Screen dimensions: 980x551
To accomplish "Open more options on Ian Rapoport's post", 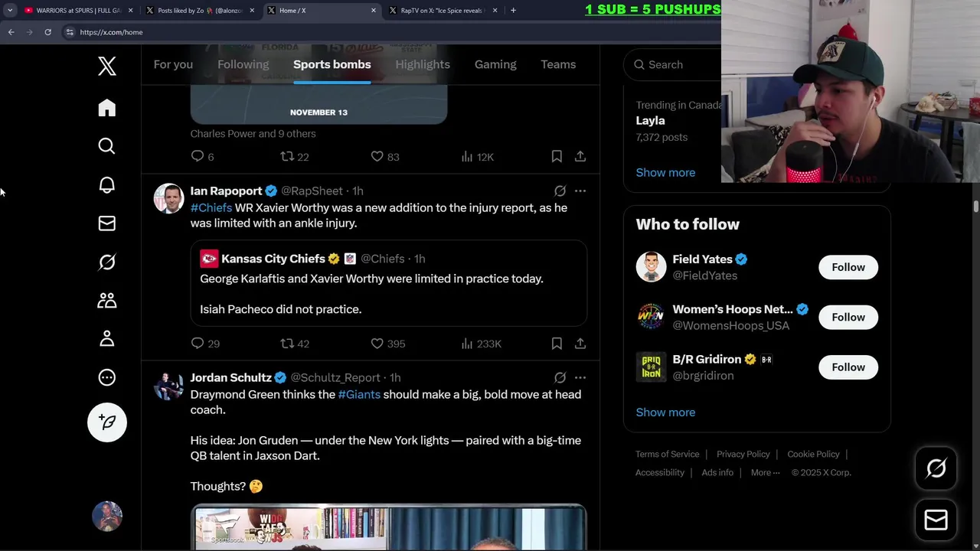I will coord(580,191).
